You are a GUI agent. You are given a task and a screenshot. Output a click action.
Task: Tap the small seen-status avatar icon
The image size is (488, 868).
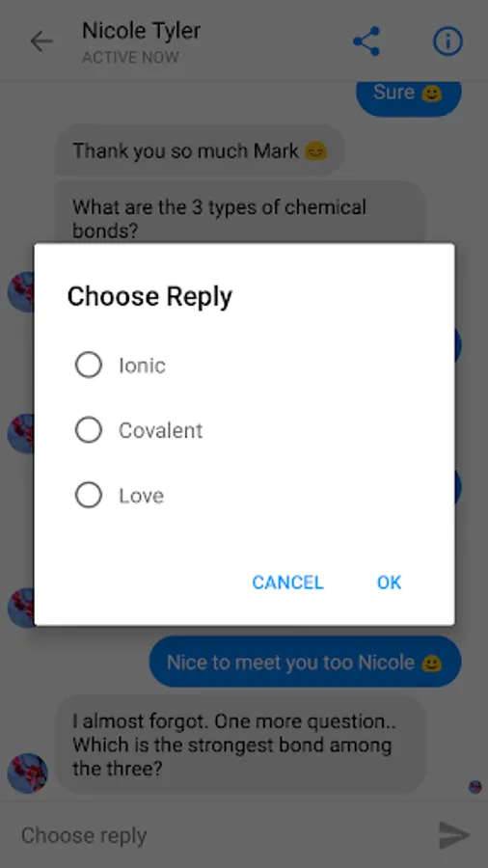pos(475,787)
